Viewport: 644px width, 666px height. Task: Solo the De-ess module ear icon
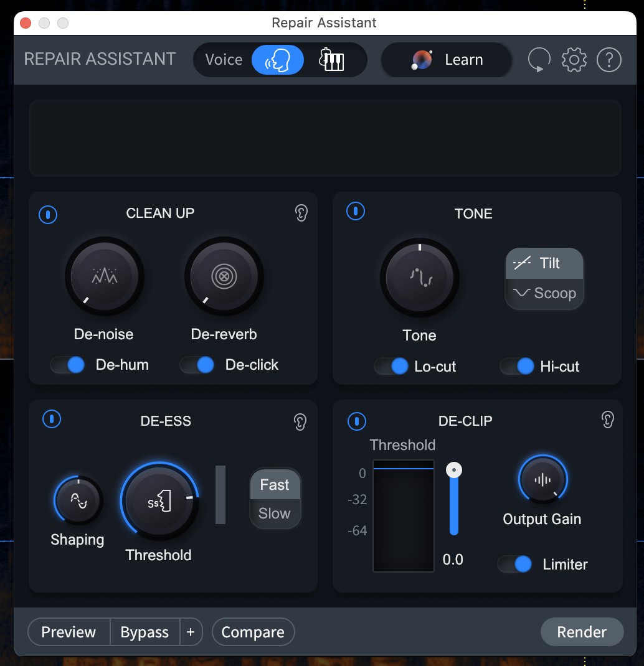300,422
